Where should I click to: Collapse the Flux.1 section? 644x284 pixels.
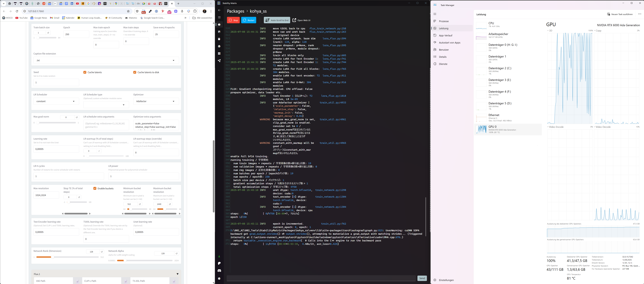pyautogui.click(x=178, y=274)
